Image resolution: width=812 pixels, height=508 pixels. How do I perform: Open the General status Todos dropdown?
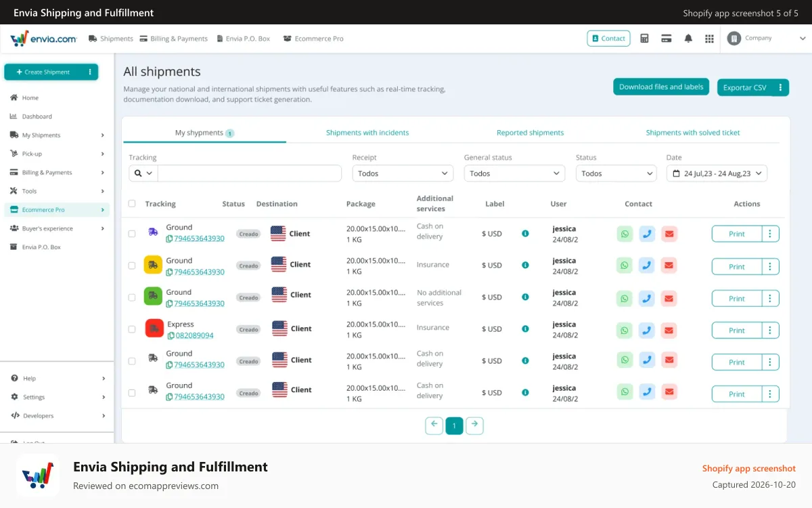click(514, 173)
